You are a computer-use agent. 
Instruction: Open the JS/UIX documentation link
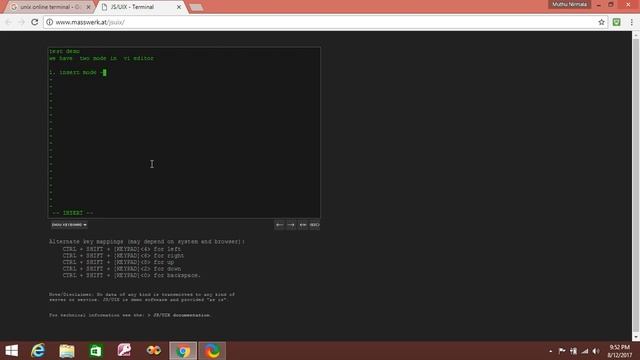click(x=182, y=315)
